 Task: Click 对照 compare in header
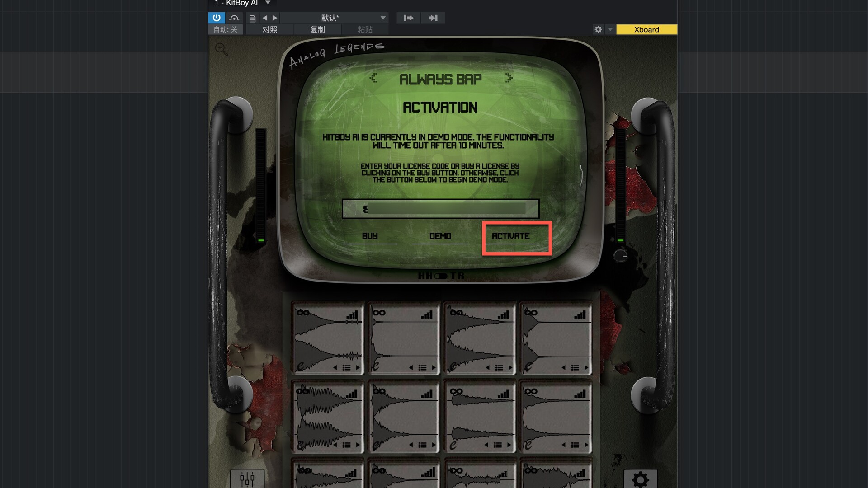269,29
